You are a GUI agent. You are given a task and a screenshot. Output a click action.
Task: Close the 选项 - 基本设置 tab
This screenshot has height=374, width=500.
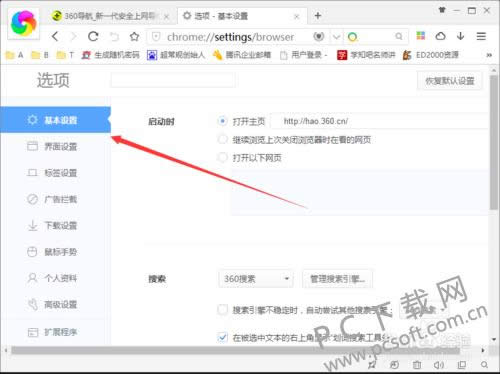coord(296,16)
